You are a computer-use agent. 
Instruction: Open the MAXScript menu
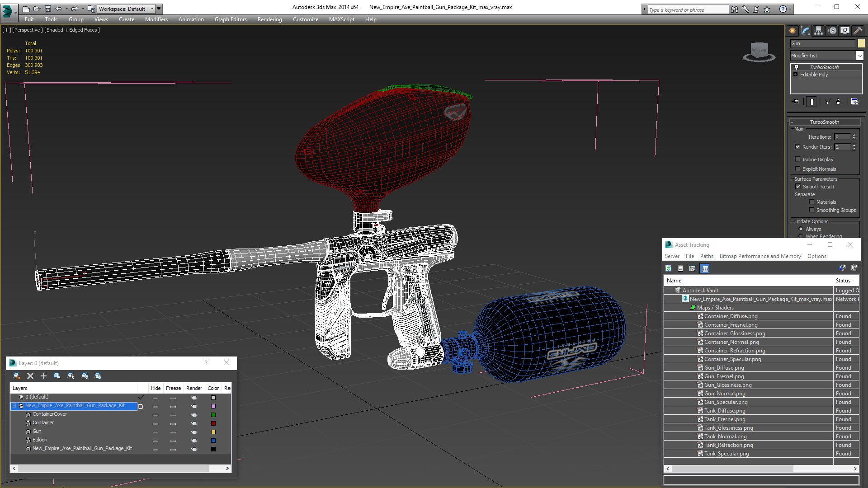point(342,19)
